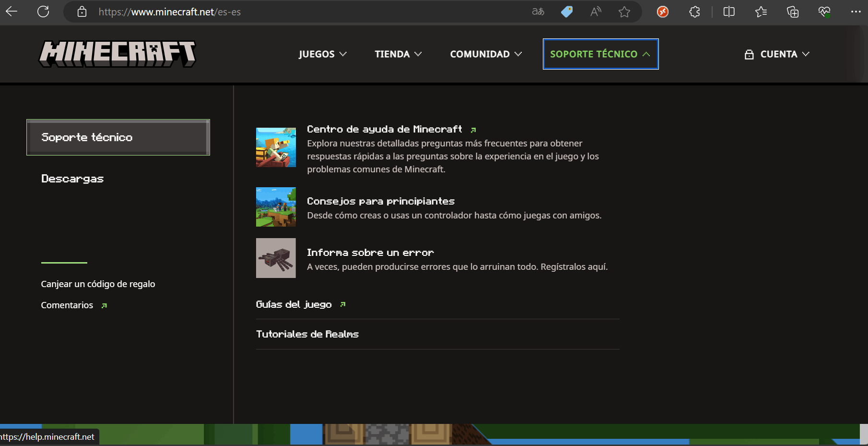
Task: Click the Minecraft logo
Action: pos(117,54)
